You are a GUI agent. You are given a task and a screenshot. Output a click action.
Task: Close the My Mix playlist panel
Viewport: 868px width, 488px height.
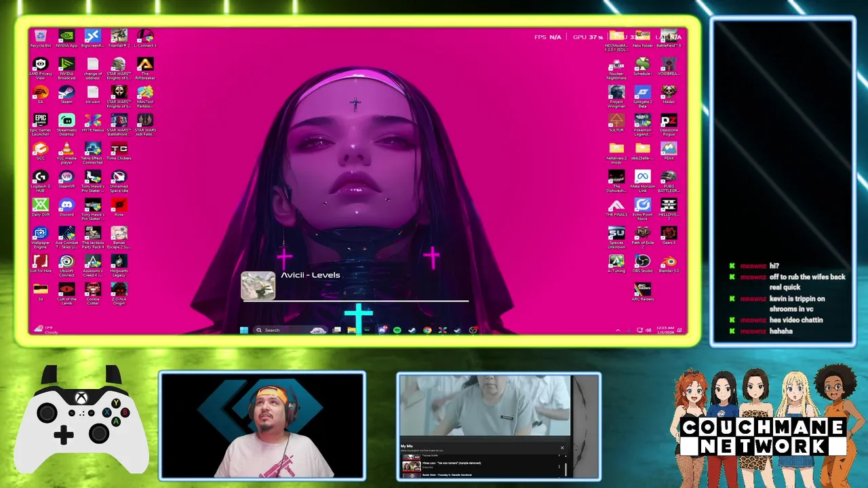click(561, 447)
